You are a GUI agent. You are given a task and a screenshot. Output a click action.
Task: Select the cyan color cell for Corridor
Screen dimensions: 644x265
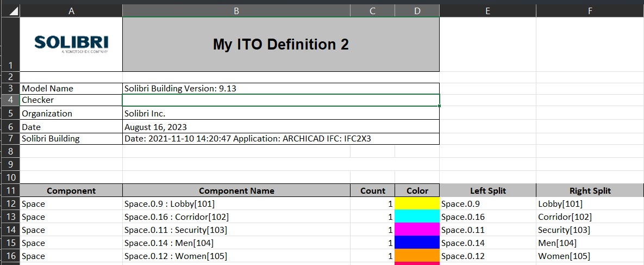tap(417, 217)
